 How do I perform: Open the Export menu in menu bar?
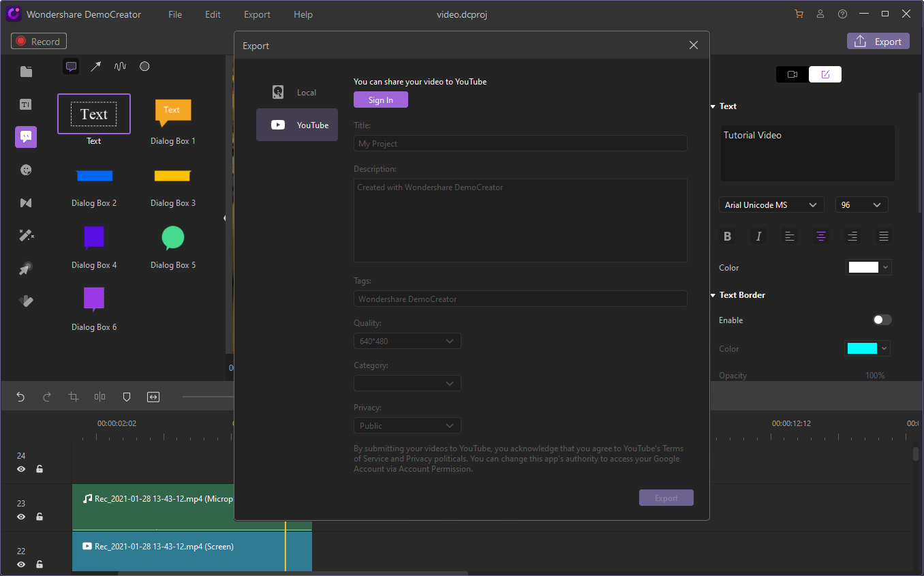tap(257, 14)
